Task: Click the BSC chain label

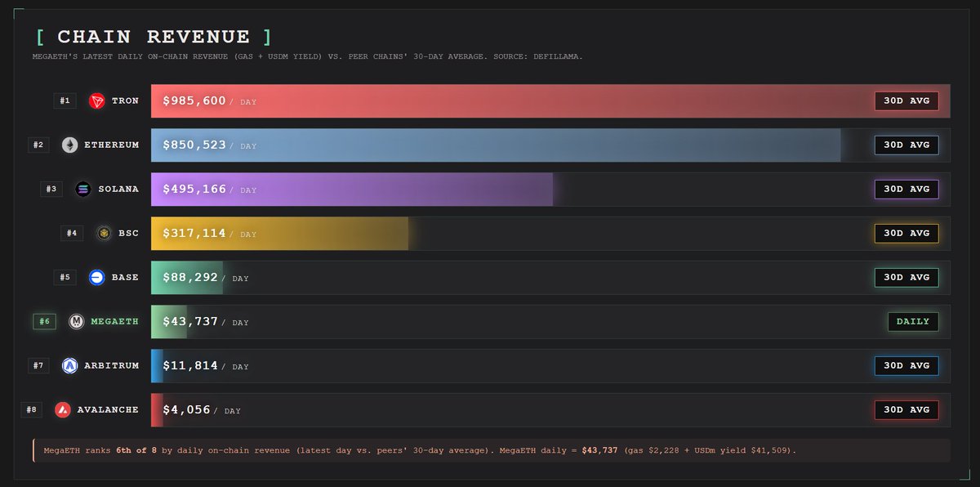Action: [129, 234]
